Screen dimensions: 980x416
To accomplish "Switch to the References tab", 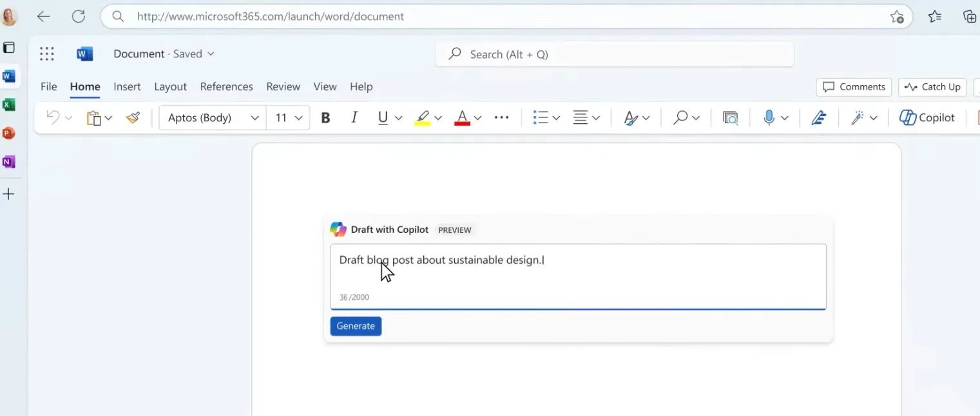I will [226, 86].
